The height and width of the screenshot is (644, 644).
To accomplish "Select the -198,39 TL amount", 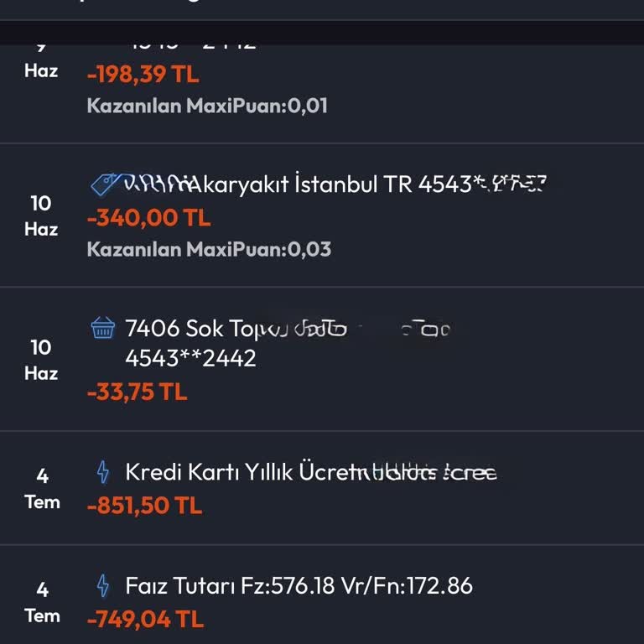I will [x=143, y=74].
